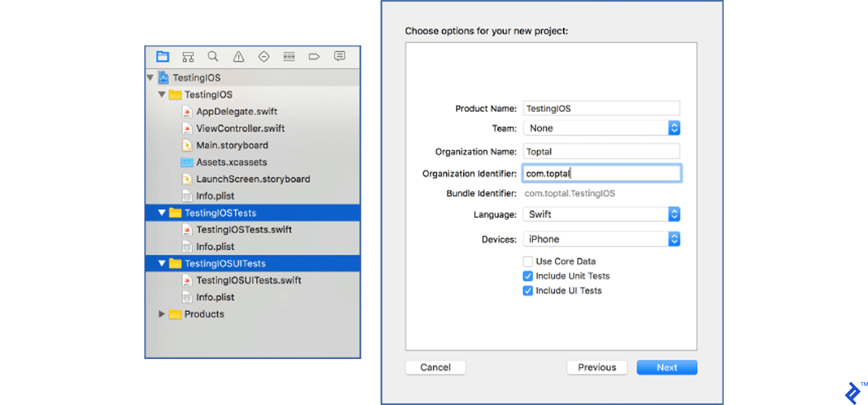Click the TestingIOS project blueprint icon
Image resolution: width=868 pixels, height=405 pixels.
coord(163,78)
